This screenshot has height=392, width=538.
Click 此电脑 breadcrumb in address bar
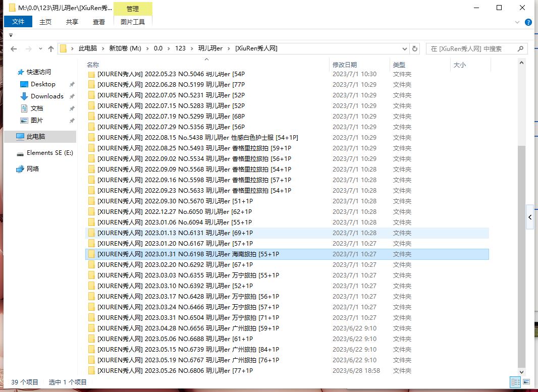click(x=88, y=48)
